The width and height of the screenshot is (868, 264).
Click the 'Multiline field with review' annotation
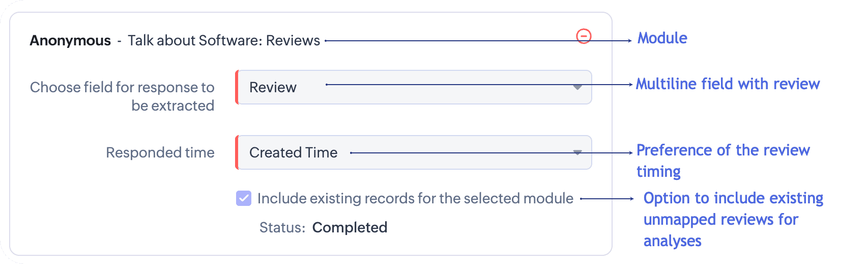click(x=728, y=84)
